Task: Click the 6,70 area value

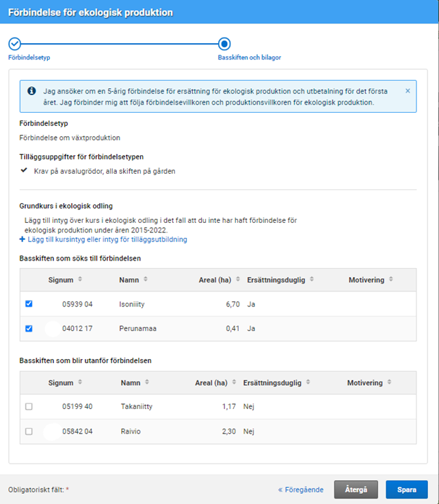Action: [x=233, y=304]
